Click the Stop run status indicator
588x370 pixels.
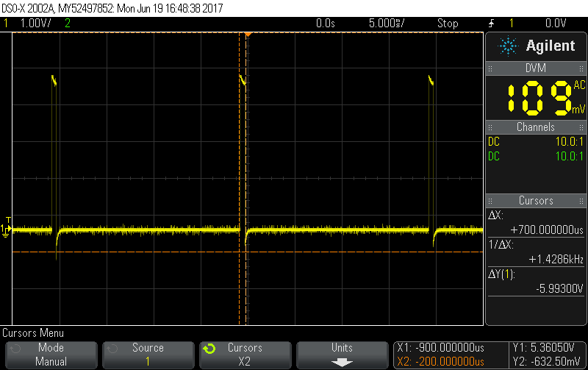448,24
